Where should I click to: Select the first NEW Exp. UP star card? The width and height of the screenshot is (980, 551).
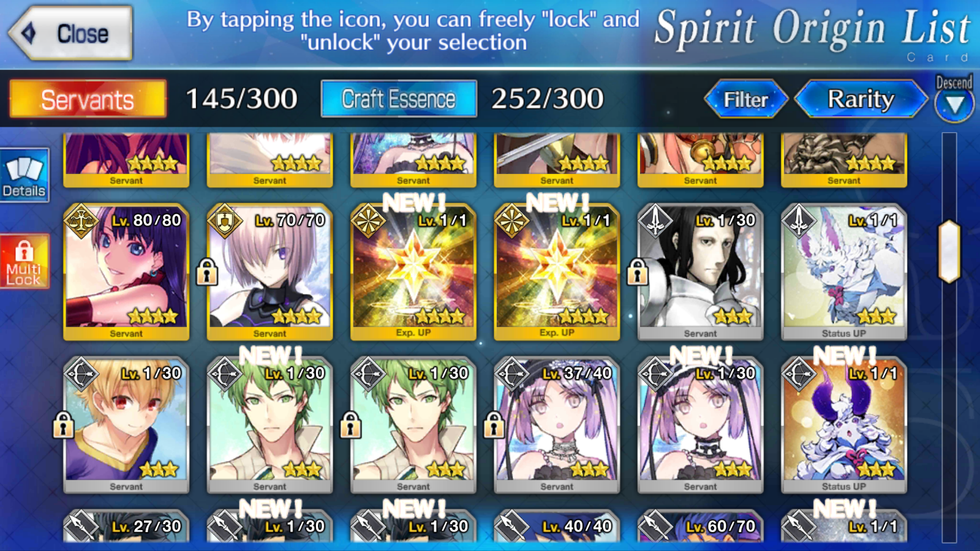tap(413, 272)
